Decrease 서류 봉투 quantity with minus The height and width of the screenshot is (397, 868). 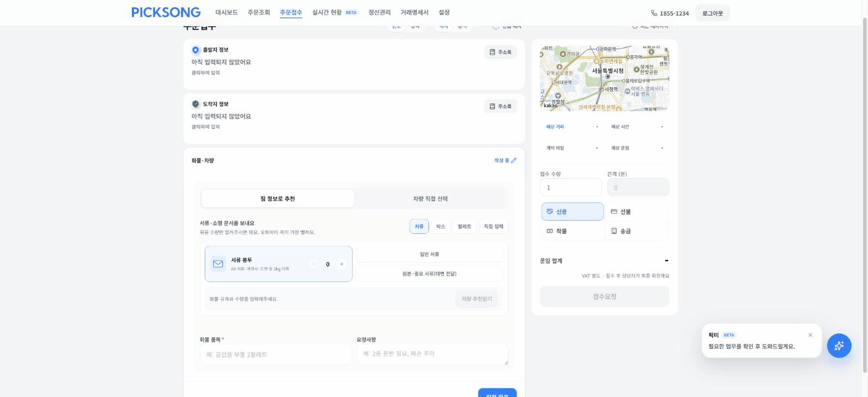[314, 264]
